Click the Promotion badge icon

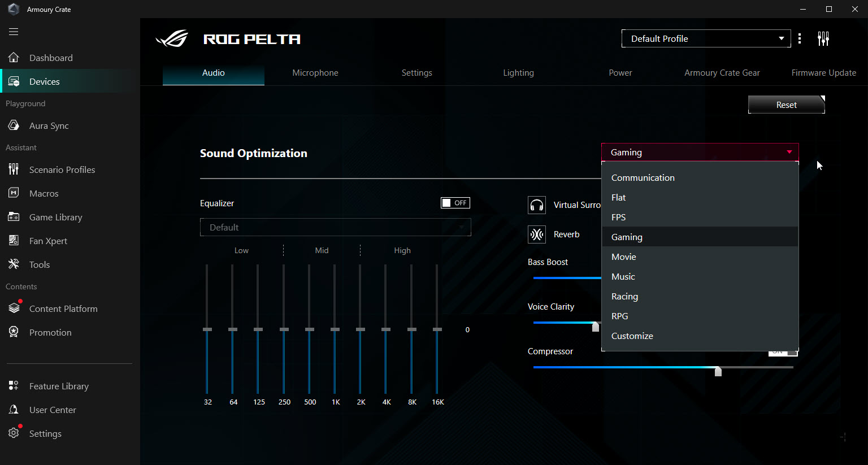tap(14, 332)
